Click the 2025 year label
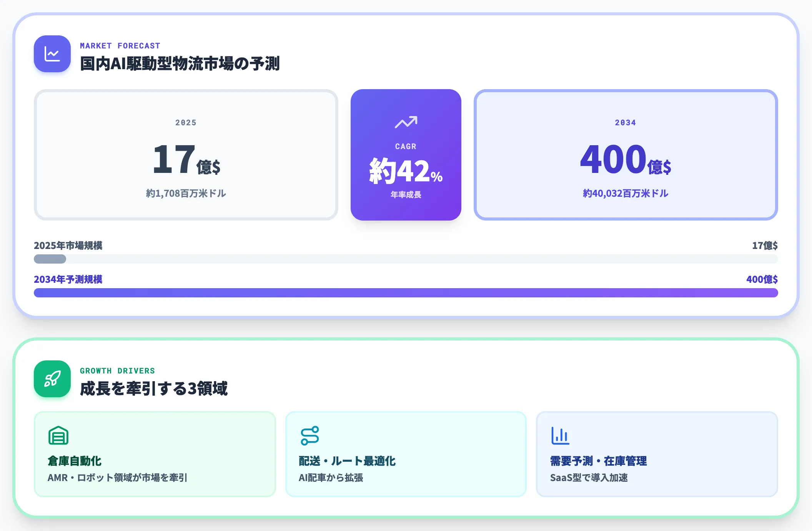Viewport: 812px width, 531px height. [x=186, y=123]
